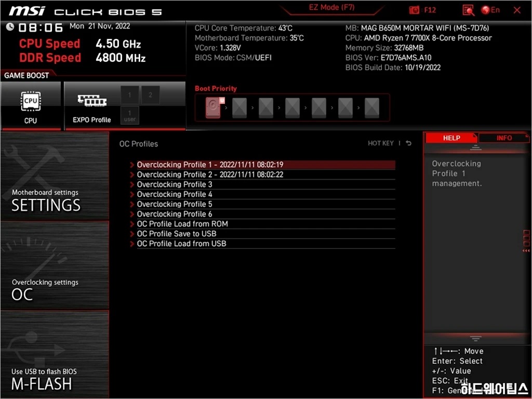The image size is (532, 399).
Task: Toggle the CPU Game Boost button
Action: click(31, 106)
